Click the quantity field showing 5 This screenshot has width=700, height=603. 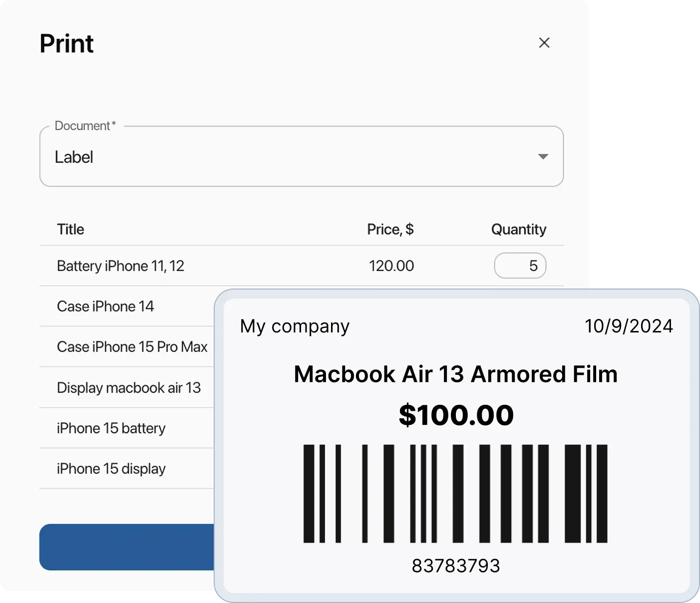520,266
